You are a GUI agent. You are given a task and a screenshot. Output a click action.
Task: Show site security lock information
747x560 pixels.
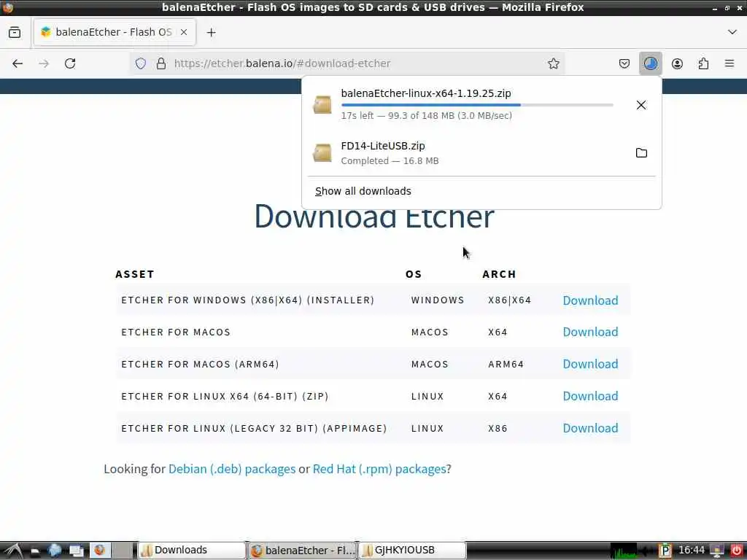pyautogui.click(x=161, y=63)
